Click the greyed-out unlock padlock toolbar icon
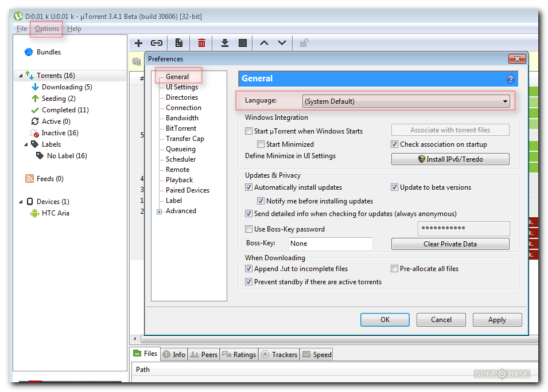Viewport: 548px width, 392px height. (304, 43)
